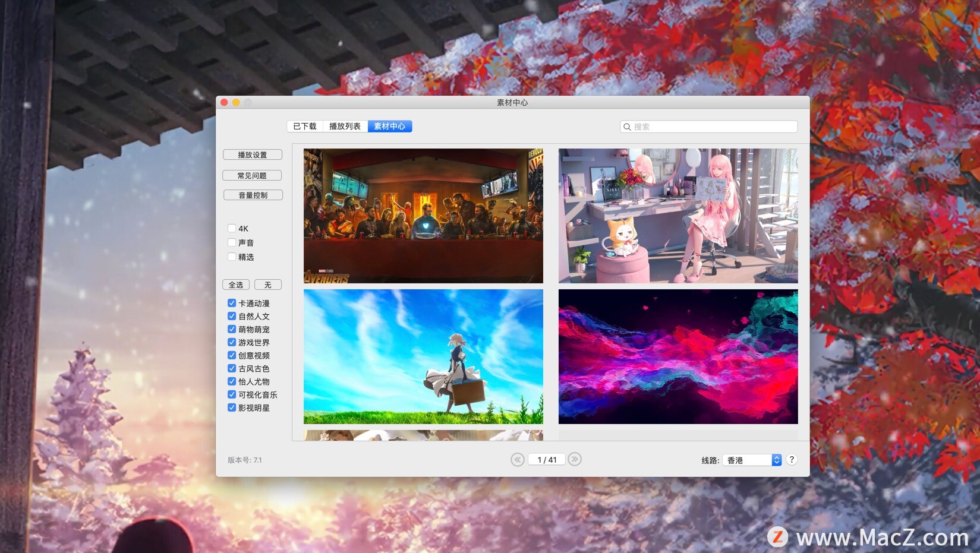Image resolution: width=980 pixels, height=553 pixels.
Task: Switch to the 已下载 tab
Action: pos(305,127)
